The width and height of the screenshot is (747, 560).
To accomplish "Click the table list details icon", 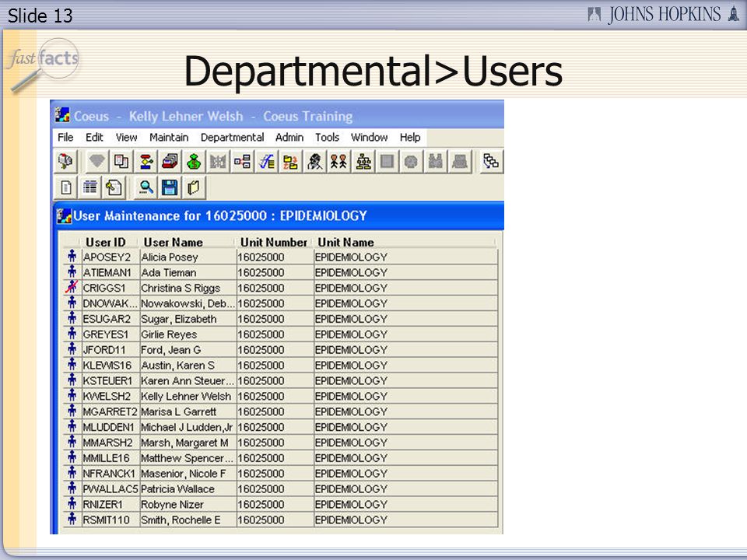I will pos(90,187).
